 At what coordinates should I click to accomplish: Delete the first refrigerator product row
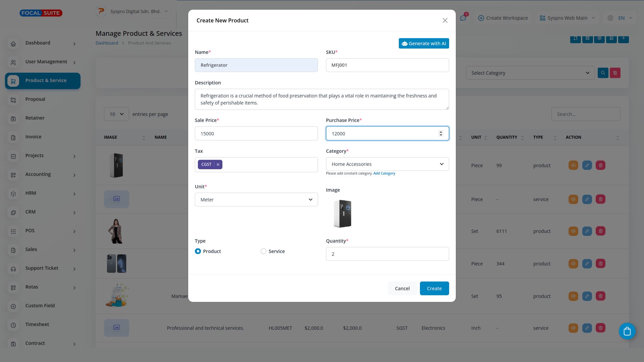point(600,165)
